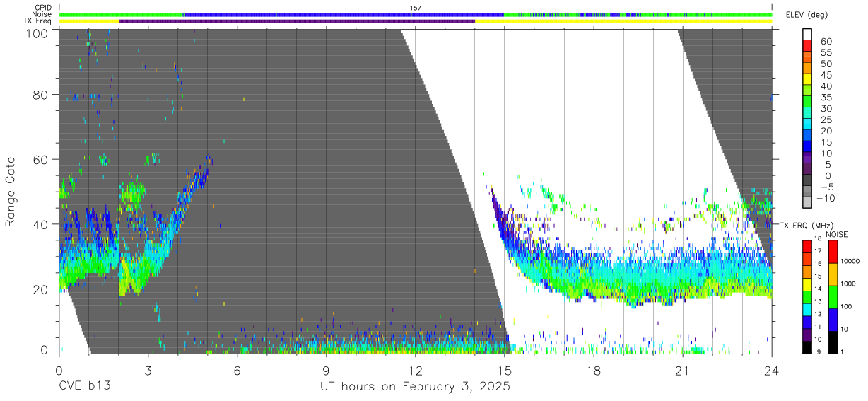Viewport: 868px width, 401px height.
Task: Click the blue section of Noise bar
Action: pyautogui.click(x=344, y=14)
